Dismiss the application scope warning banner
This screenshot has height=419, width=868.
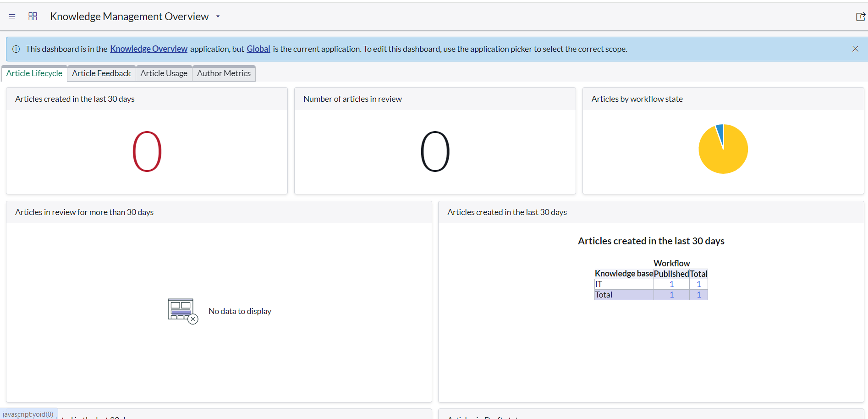pyautogui.click(x=855, y=49)
